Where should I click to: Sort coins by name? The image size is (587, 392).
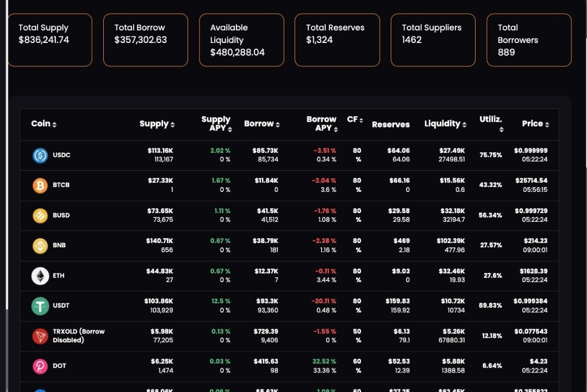[43, 123]
